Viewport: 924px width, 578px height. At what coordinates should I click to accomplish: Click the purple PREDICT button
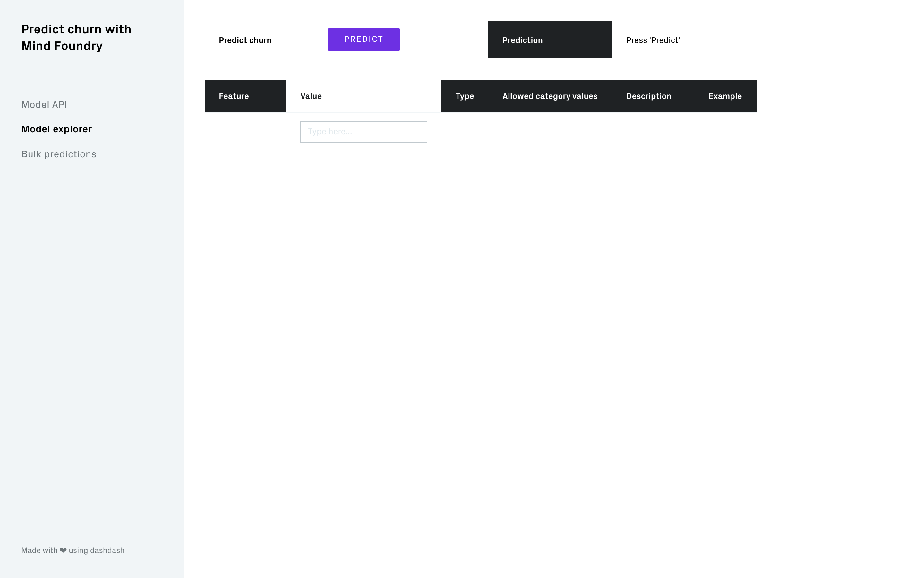pos(364,39)
